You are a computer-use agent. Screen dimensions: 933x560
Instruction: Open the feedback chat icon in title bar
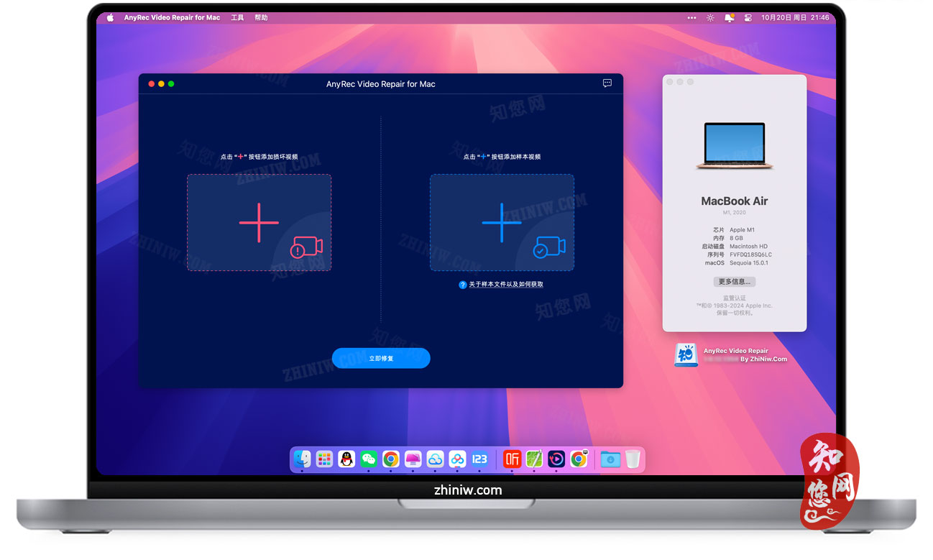coord(607,83)
